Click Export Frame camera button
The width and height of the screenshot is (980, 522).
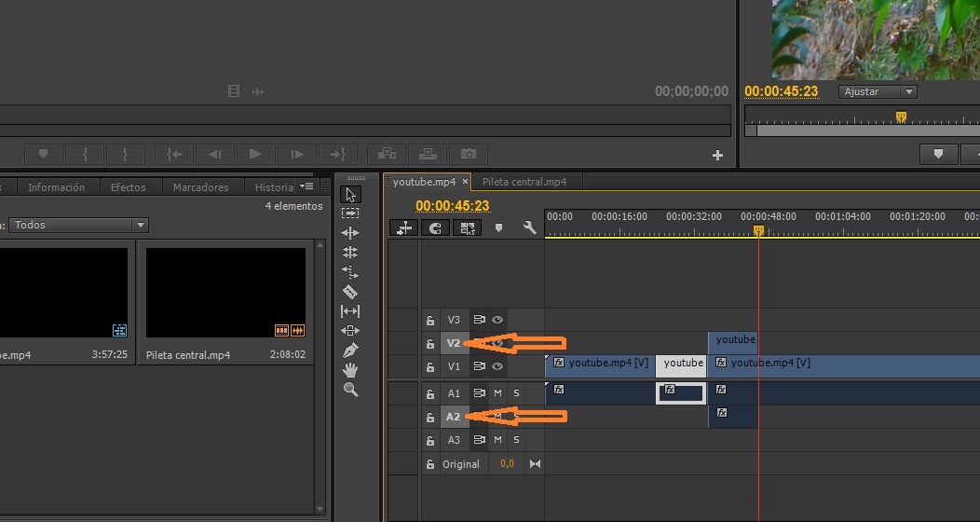click(x=469, y=154)
